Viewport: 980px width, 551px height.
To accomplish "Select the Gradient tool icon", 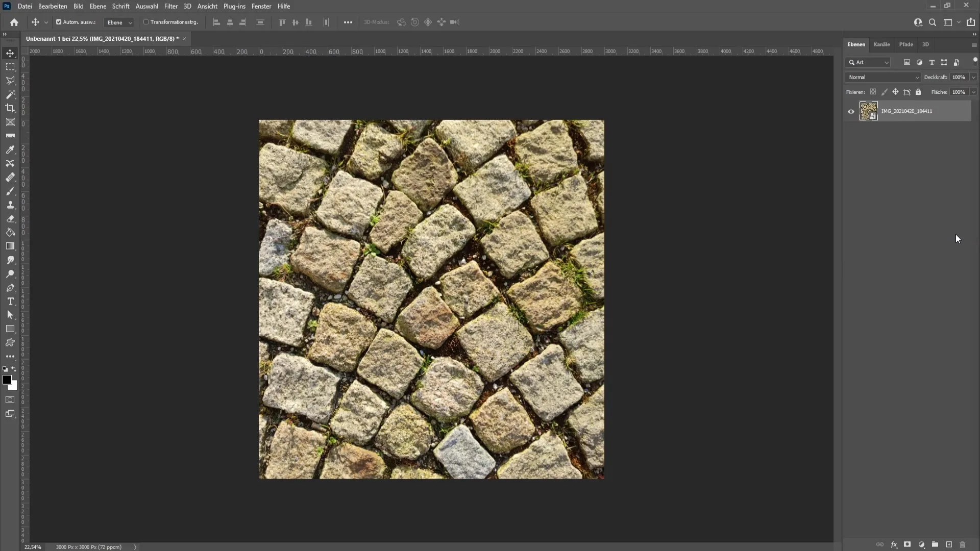I will [x=10, y=246].
